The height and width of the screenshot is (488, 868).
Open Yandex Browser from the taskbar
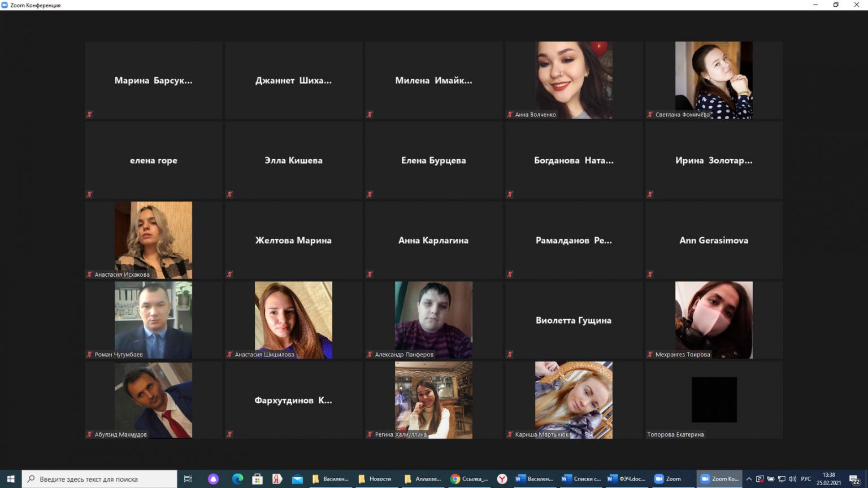(x=502, y=479)
